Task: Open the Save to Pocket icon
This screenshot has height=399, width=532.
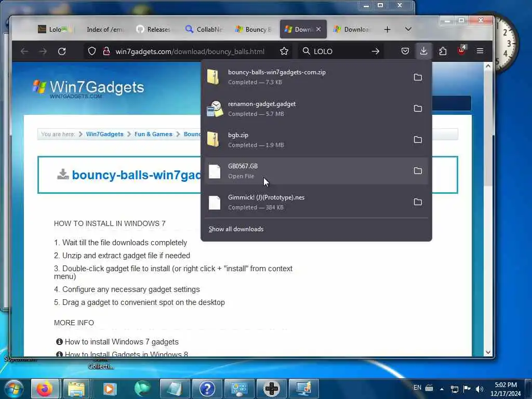Action: pyautogui.click(x=405, y=51)
